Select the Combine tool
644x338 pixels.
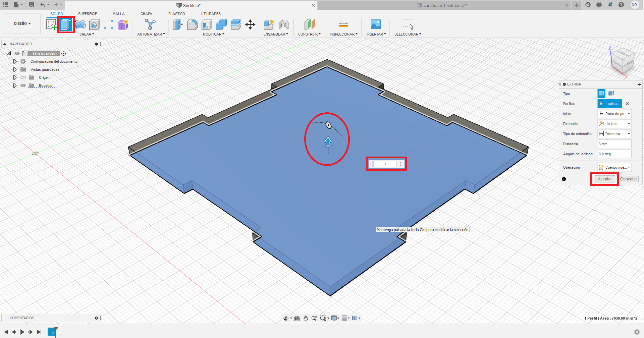[221, 24]
